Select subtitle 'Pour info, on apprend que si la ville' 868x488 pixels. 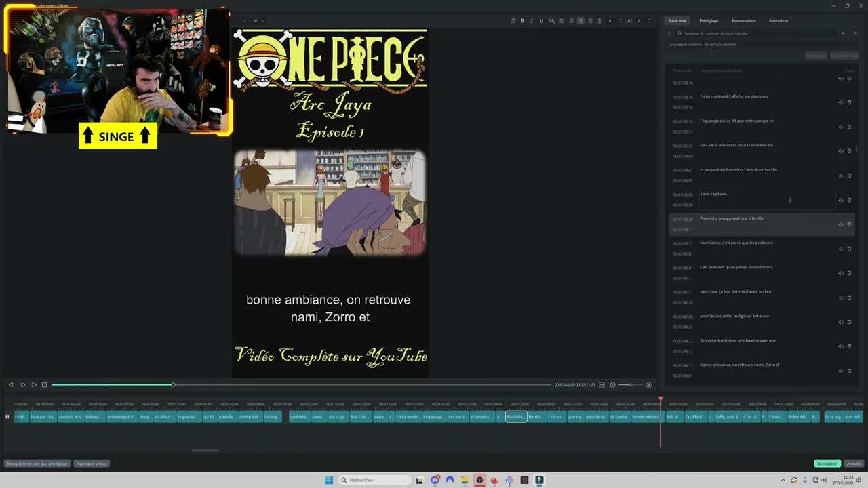click(x=732, y=218)
